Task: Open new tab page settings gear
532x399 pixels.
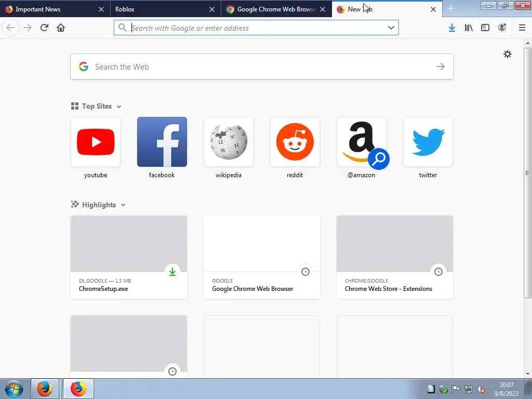Action: click(507, 54)
